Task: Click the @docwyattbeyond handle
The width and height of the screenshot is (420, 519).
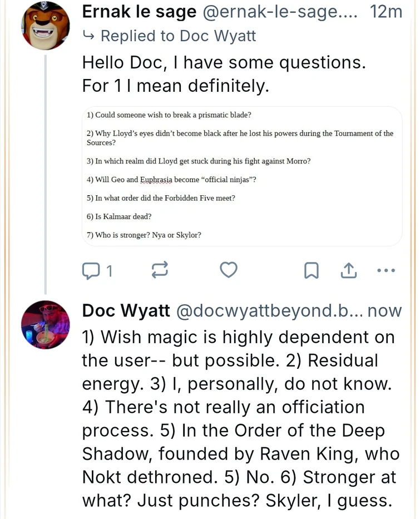Action: [x=268, y=310]
